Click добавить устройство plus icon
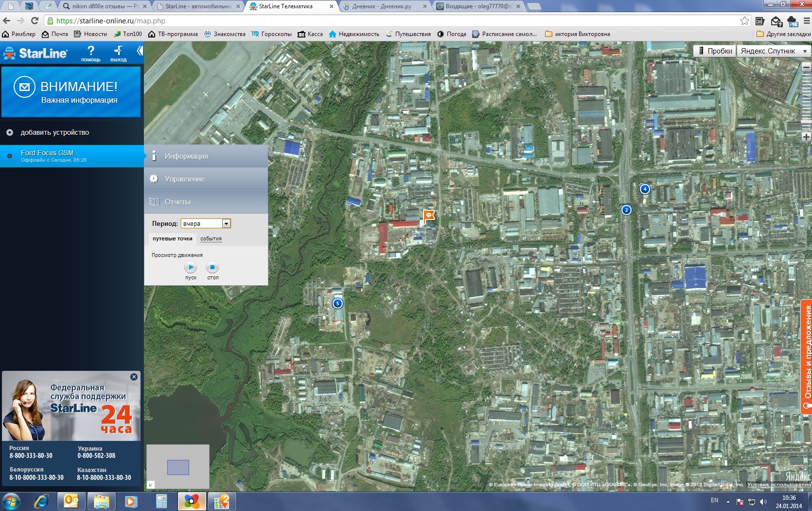The image size is (812, 511). pos(10,132)
